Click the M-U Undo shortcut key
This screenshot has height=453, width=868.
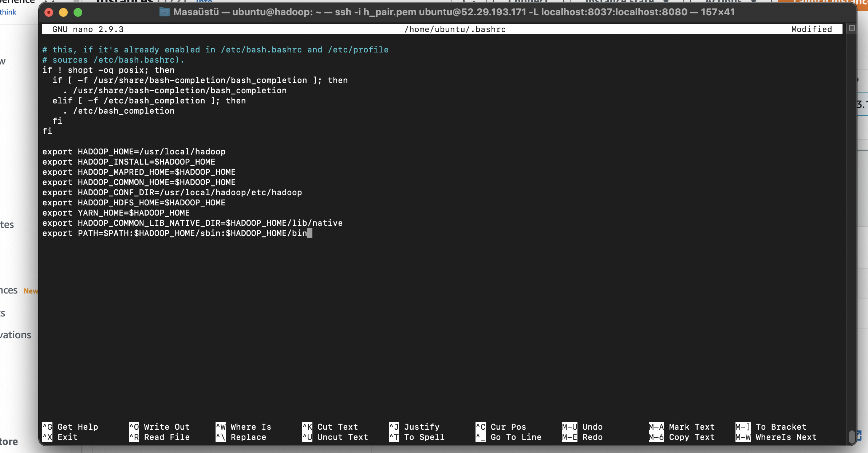(569, 427)
